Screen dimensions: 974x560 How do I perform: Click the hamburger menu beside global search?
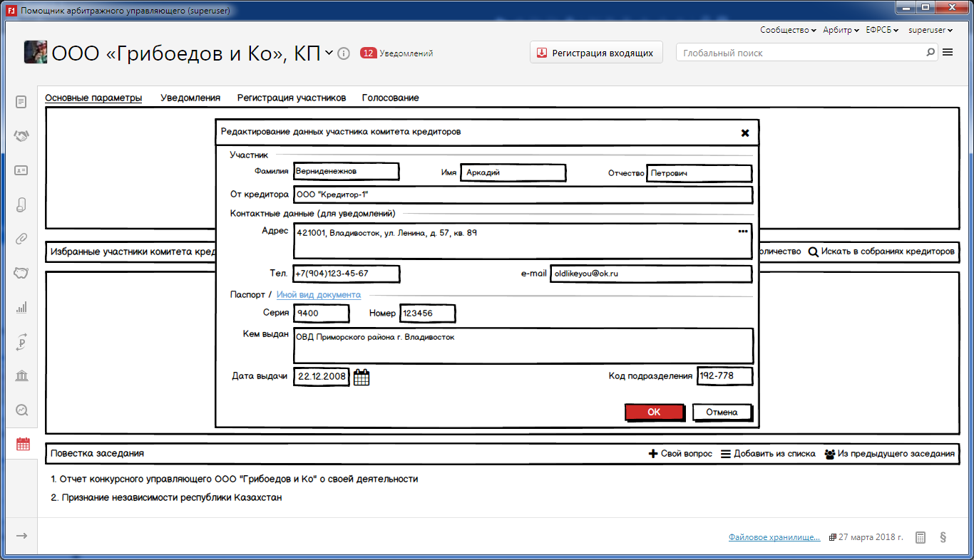948,52
